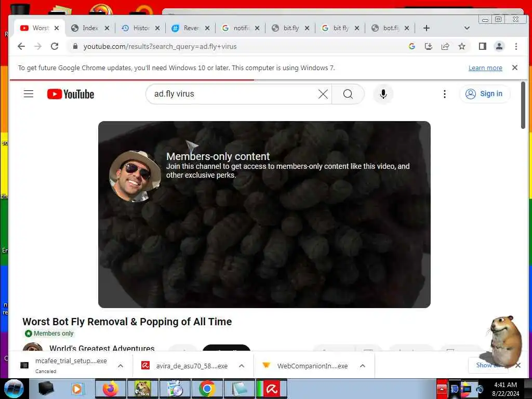Open Chrome three-dot menu
The width and height of the screenshot is (532, 399).
point(516,46)
